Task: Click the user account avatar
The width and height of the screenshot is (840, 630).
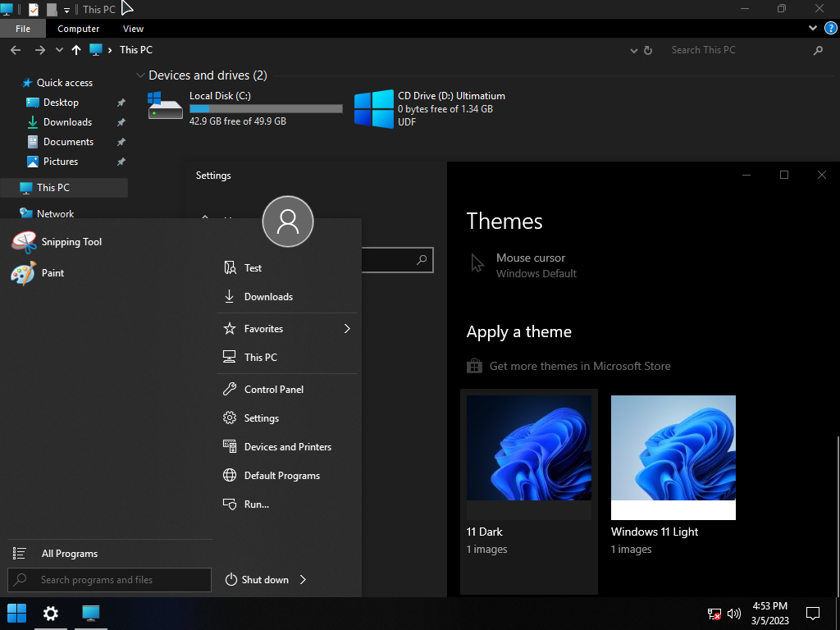Action: 288,221
